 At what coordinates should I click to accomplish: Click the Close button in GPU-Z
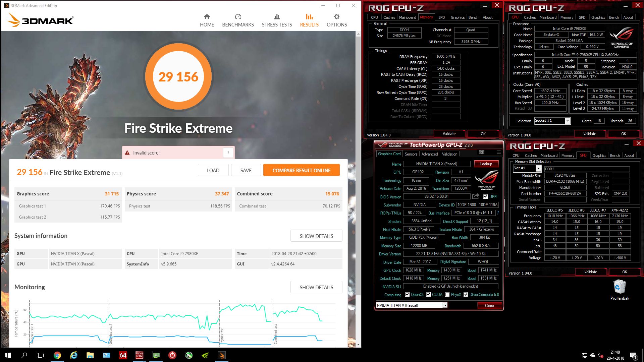point(489,305)
